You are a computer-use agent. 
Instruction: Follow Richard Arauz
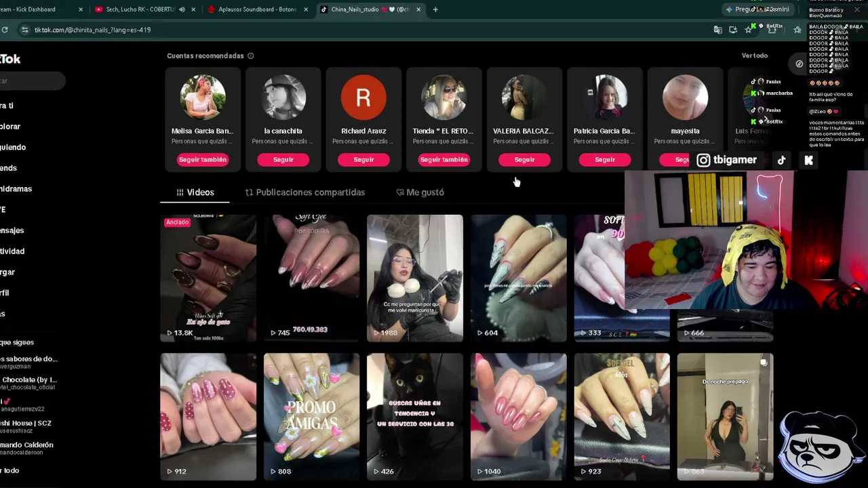[x=363, y=159]
